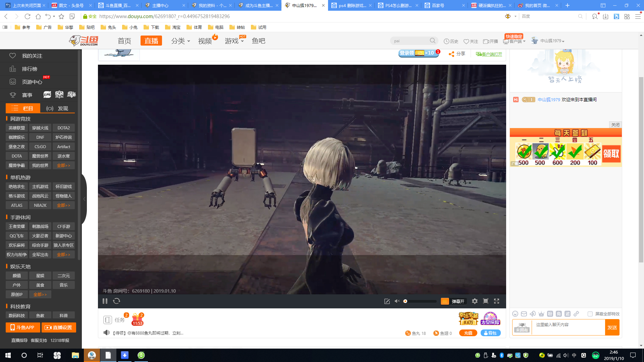This screenshot has height=362, width=644.
Task: Open the danmaku edit pencil icon
Action: [x=387, y=301]
